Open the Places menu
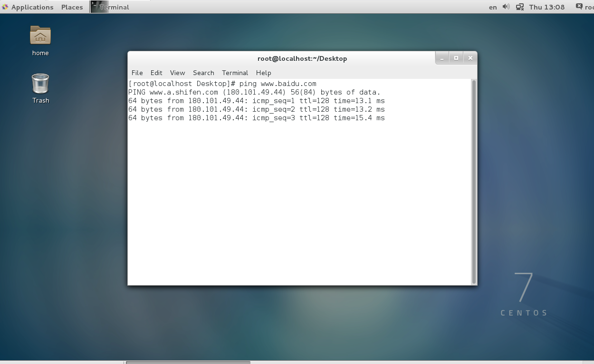594x364 pixels. point(71,7)
